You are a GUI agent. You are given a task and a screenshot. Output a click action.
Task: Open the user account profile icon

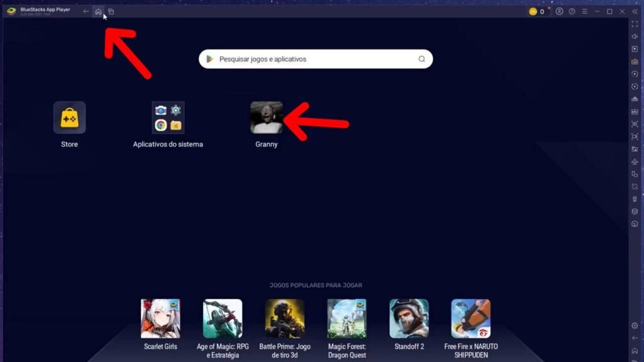pyautogui.click(x=559, y=11)
